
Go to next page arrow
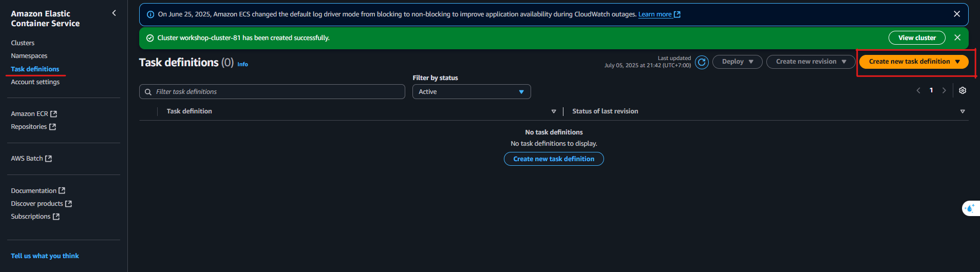coord(944,90)
